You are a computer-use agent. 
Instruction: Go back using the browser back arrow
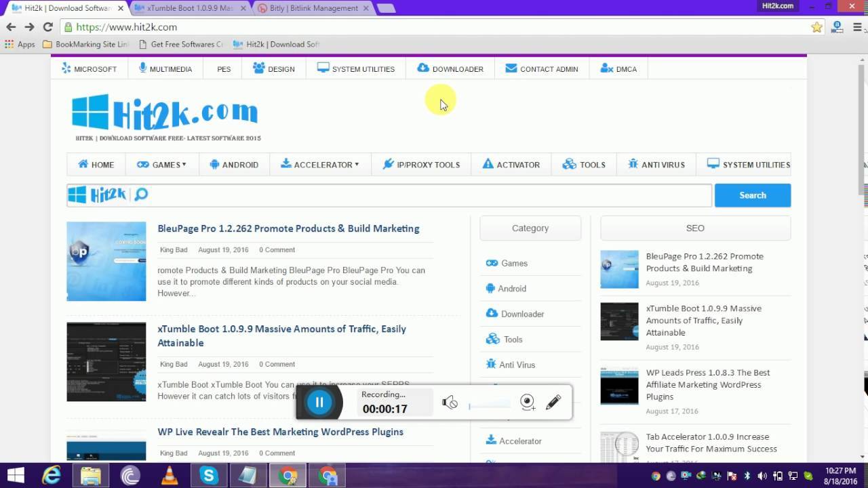tap(11, 27)
